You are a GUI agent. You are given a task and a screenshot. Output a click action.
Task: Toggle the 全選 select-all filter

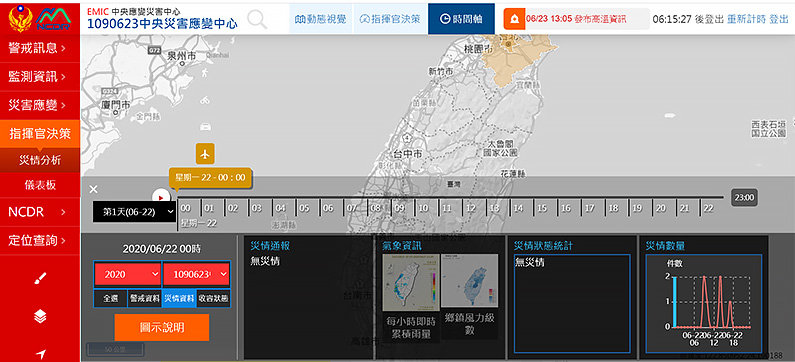[110, 299]
